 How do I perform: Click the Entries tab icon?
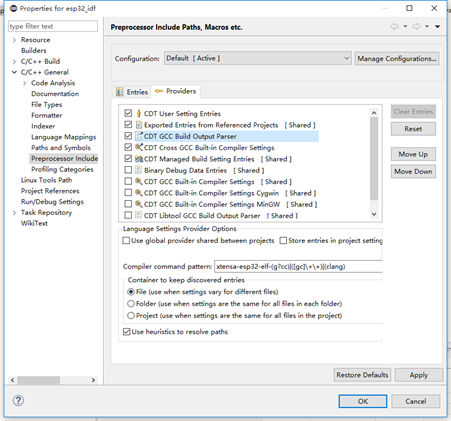click(119, 92)
